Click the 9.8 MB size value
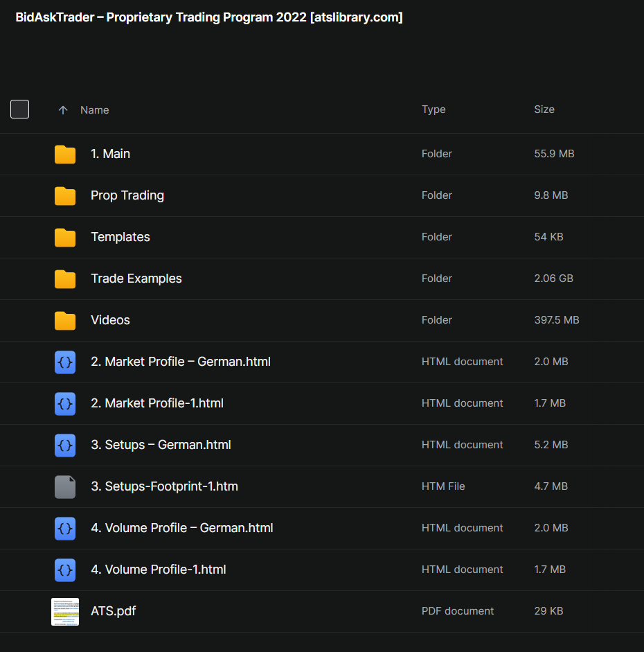 click(x=551, y=195)
